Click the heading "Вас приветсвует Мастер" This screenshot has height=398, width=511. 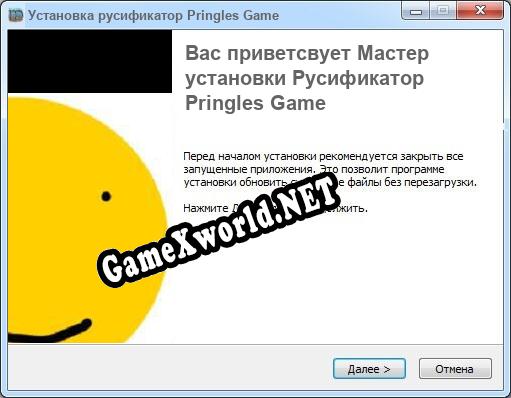[x=307, y=54]
